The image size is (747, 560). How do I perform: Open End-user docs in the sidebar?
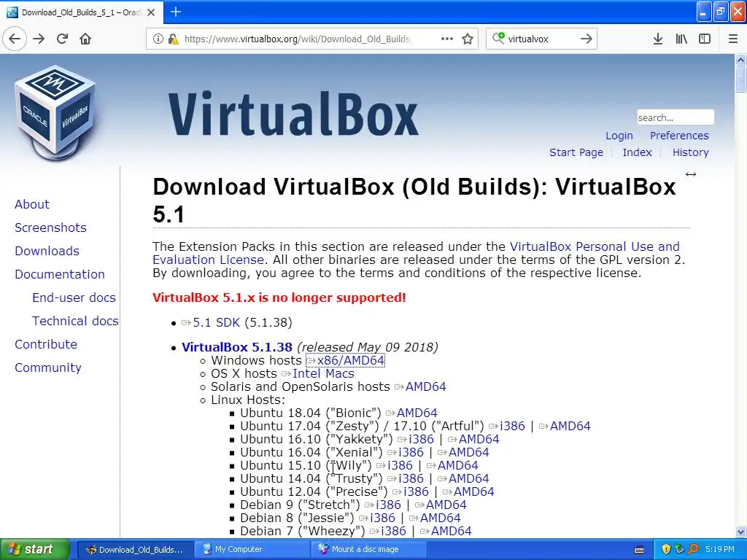pyautogui.click(x=74, y=297)
